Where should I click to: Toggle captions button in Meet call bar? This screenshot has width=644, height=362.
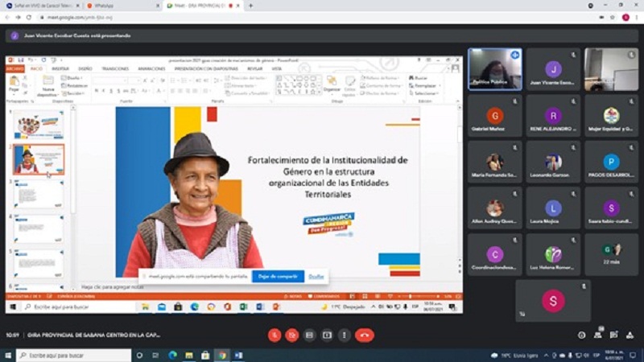coord(309,335)
